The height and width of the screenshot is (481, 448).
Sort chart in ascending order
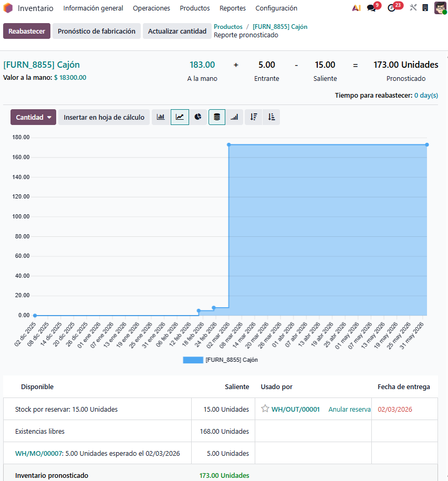click(x=271, y=117)
